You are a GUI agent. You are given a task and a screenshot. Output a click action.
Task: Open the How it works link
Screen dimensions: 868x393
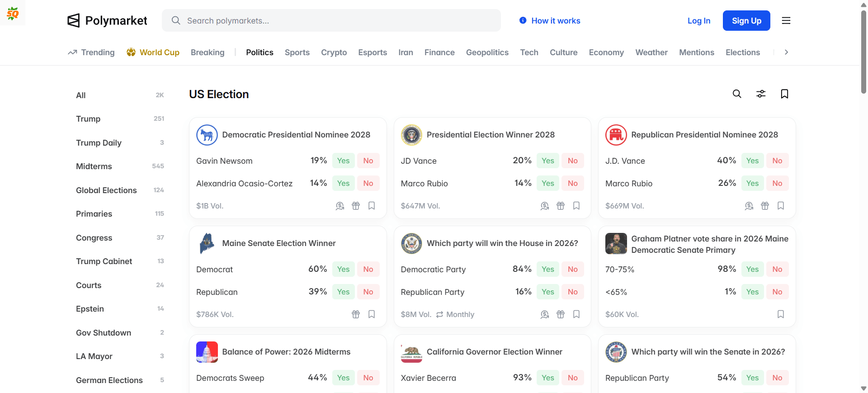[x=556, y=21]
